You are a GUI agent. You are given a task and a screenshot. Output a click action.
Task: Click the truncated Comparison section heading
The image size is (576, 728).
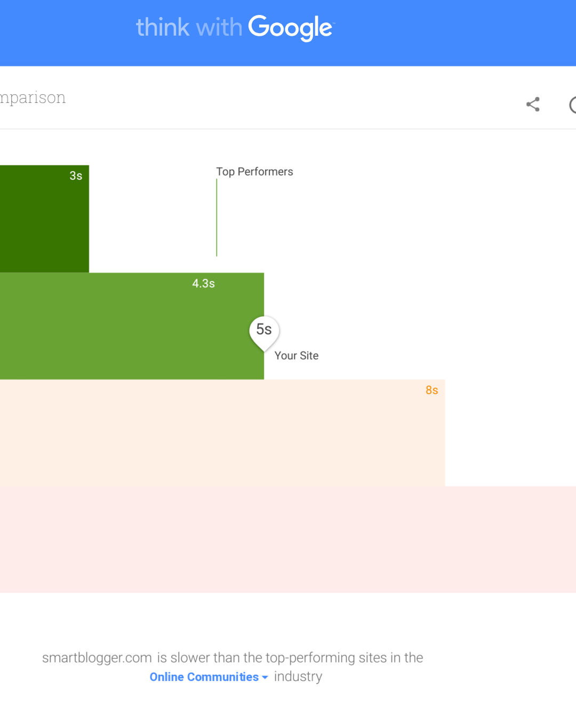coord(33,98)
